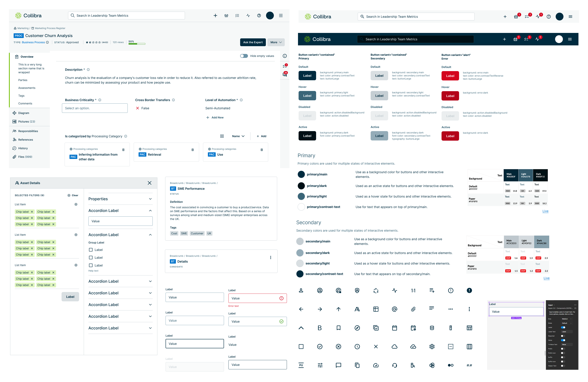This screenshot has height=382, width=588.
Task: Open the Business Criticality select dropdown
Action: [95, 108]
